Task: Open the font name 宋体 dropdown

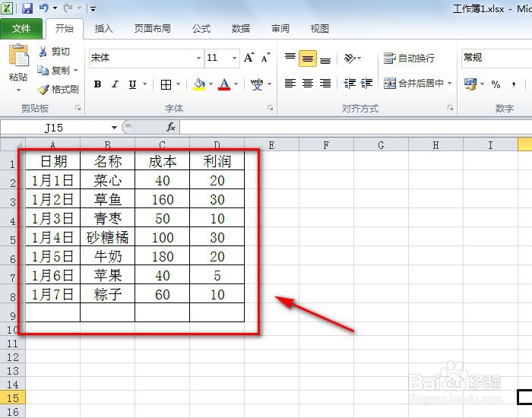Action: pos(198,58)
